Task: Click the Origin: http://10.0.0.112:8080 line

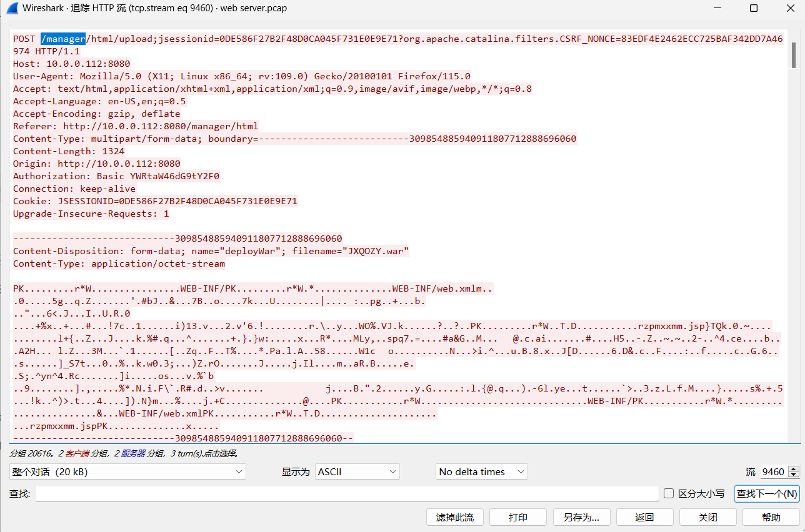Action: [x=97, y=164]
